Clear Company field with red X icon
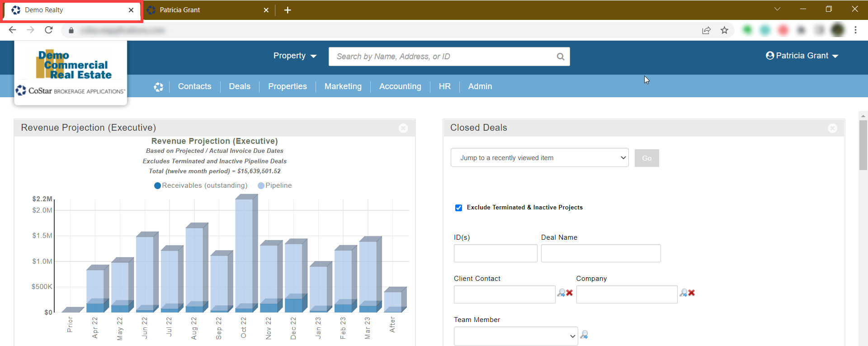The width and height of the screenshot is (868, 346). tap(692, 293)
